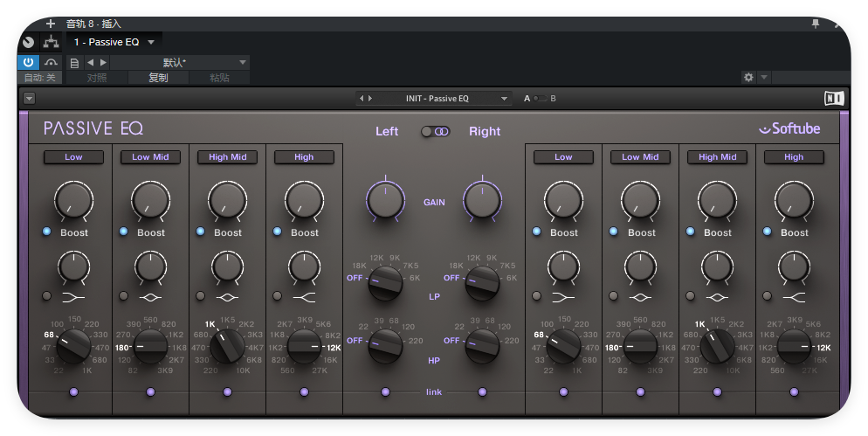This screenshot has width=868, height=436.
Task: Click the 复制 copy button
Action: click(158, 78)
